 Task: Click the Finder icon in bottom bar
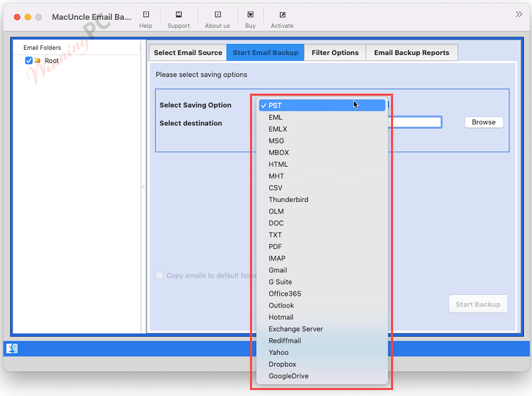point(12,348)
